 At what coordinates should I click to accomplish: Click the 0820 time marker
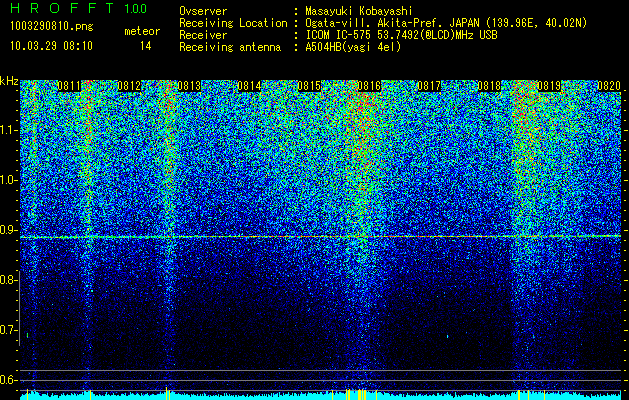point(609,86)
